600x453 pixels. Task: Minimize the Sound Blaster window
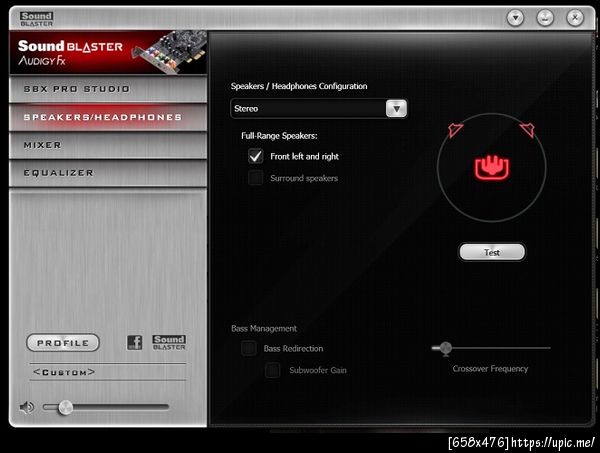pos(545,18)
